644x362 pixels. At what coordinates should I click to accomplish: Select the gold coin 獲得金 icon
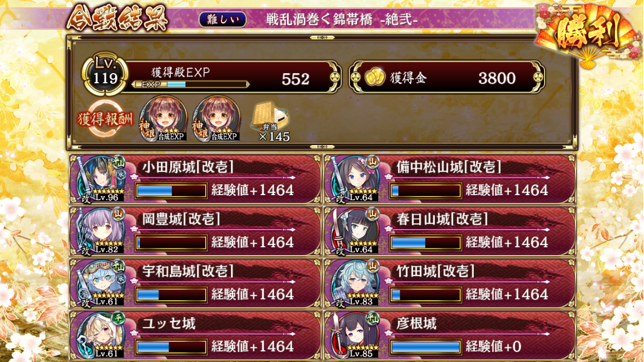pos(375,77)
